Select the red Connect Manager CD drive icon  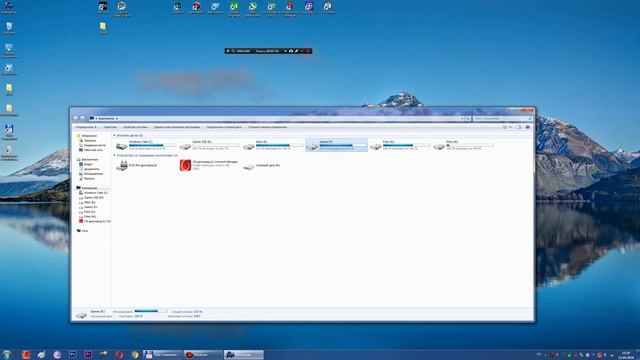(185, 165)
